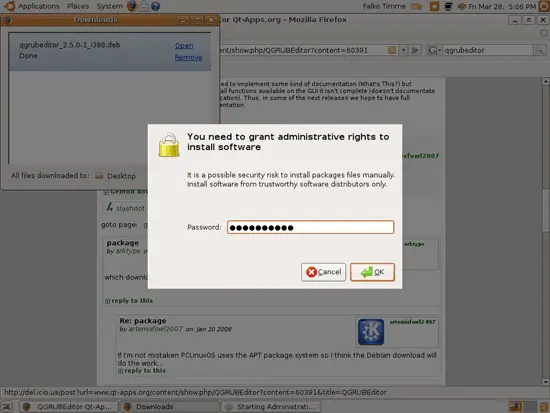Click the arktype author link

[x=128, y=251]
